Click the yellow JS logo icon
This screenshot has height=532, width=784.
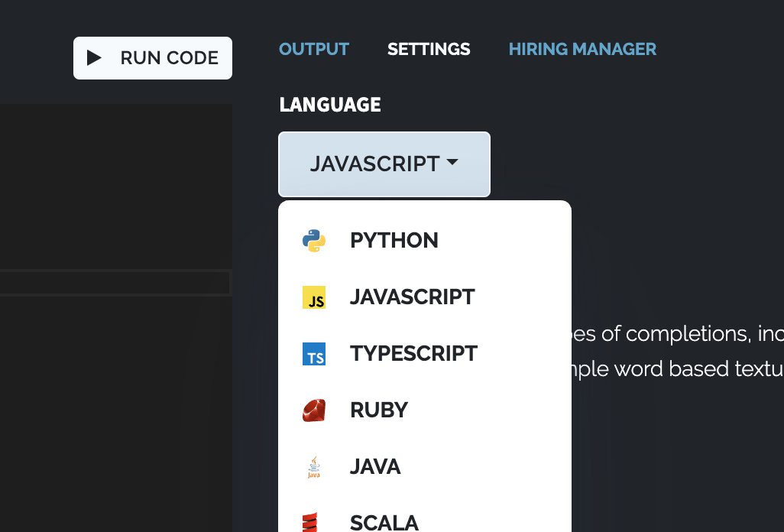pyautogui.click(x=314, y=297)
